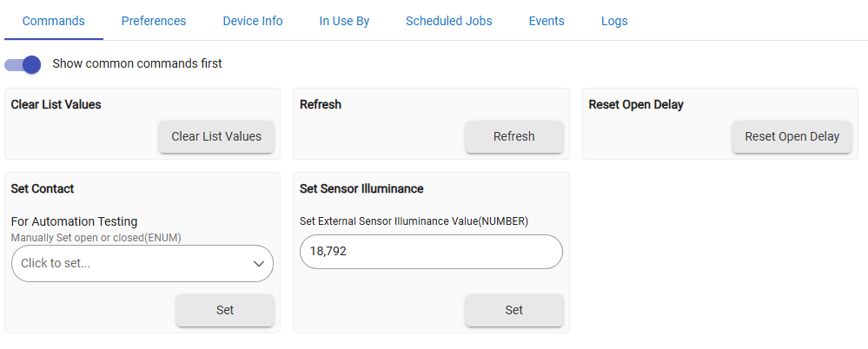
Task: Click the Set Contact card heading
Action: coord(43,188)
